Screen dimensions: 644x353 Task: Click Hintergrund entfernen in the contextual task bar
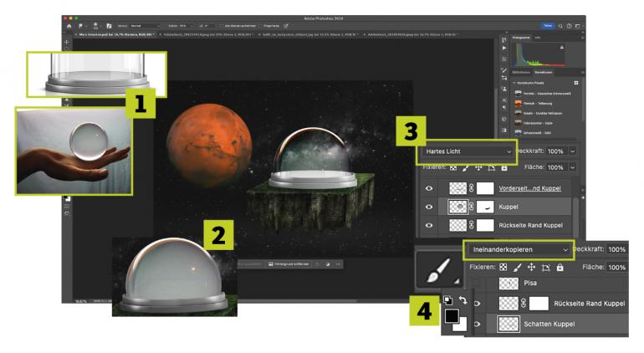click(x=289, y=263)
